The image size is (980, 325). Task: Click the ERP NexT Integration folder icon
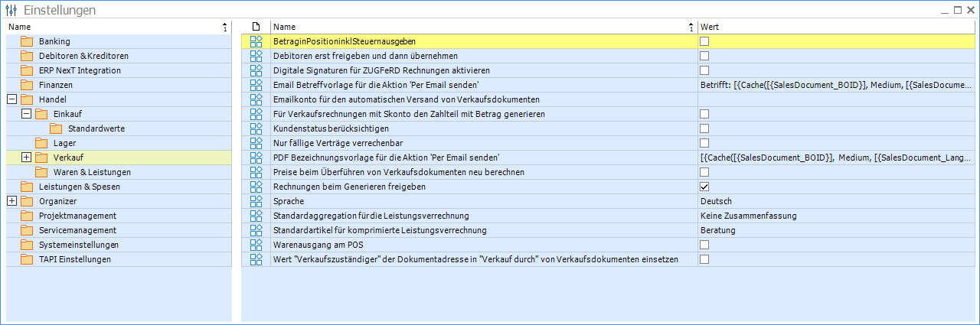tap(27, 70)
